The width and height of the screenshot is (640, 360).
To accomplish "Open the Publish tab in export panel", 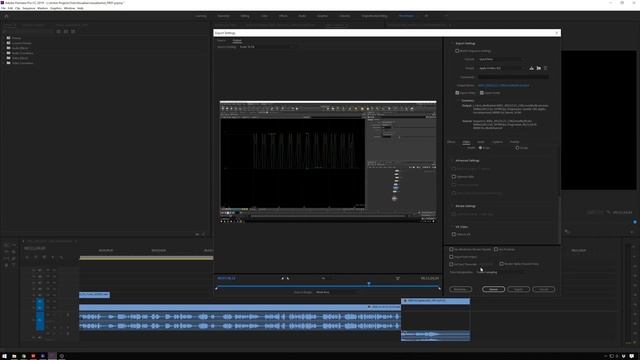I will pos(515,142).
